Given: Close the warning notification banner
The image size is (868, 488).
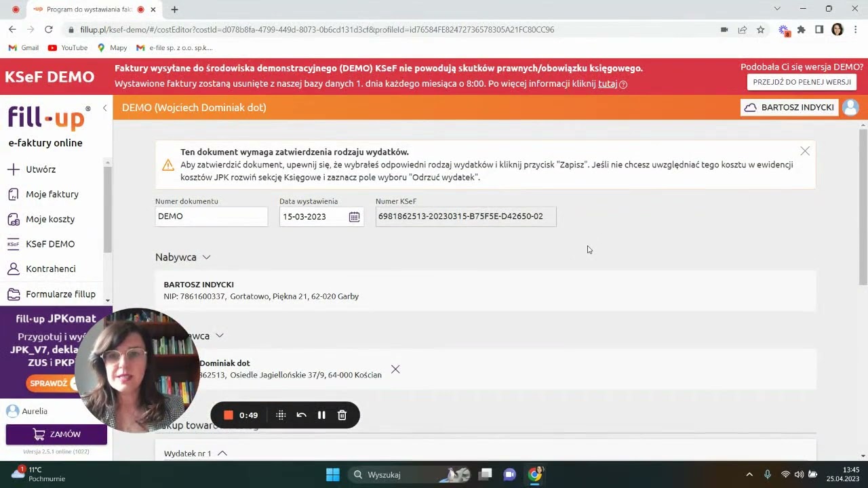Looking at the screenshot, I should (805, 151).
